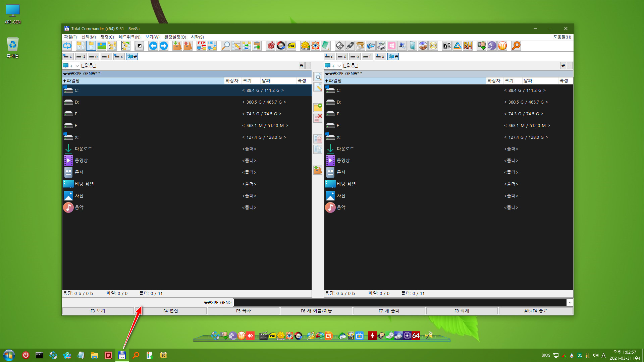Switch right panel to drive f button
Screen dimensions: 644x362
[368, 56]
